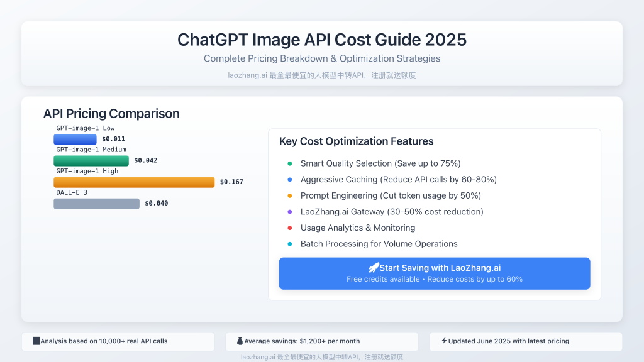Click the DALL-E 3 label
The image size is (644, 362).
point(72,192)
